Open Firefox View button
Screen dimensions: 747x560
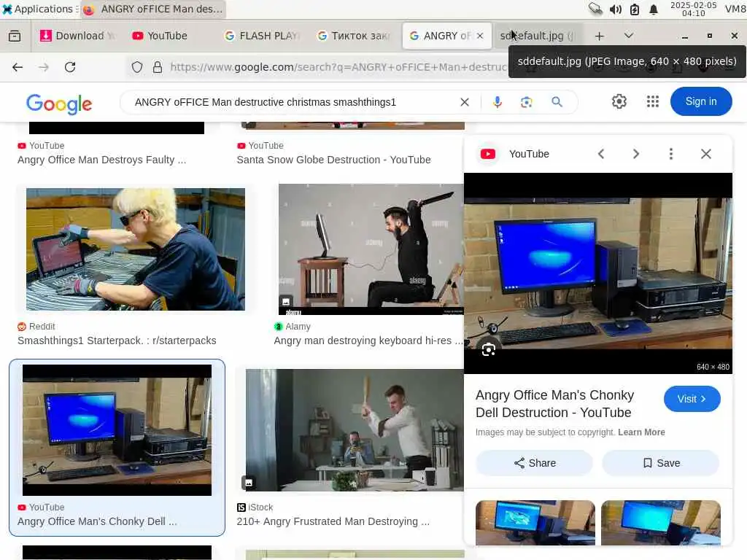[x=15, y=36]
